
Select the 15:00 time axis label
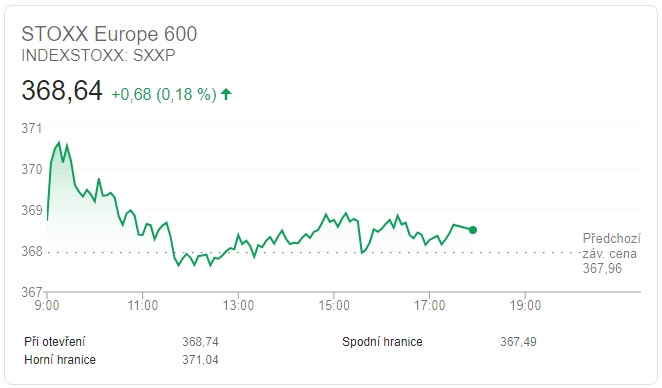[334, 305]
